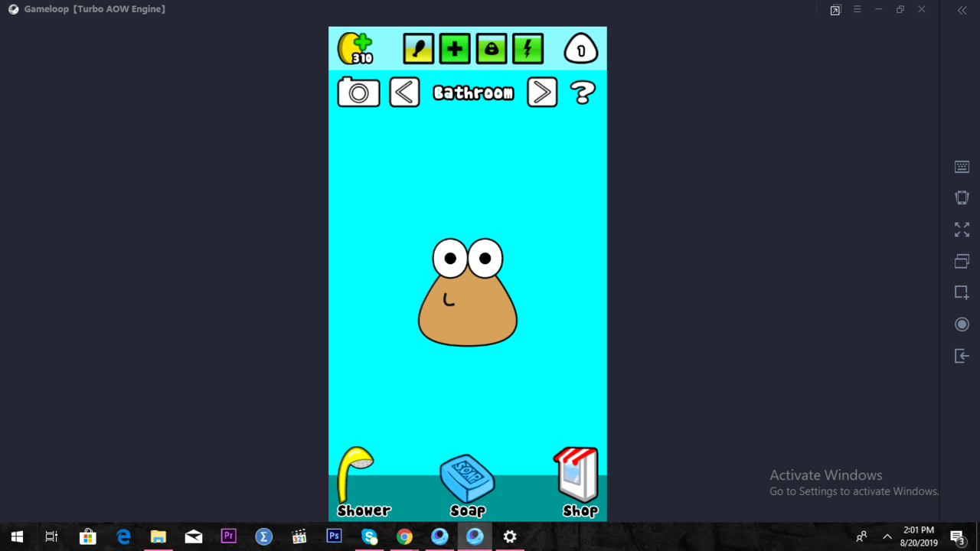Click the Bathroom room title

click(473, 93)
